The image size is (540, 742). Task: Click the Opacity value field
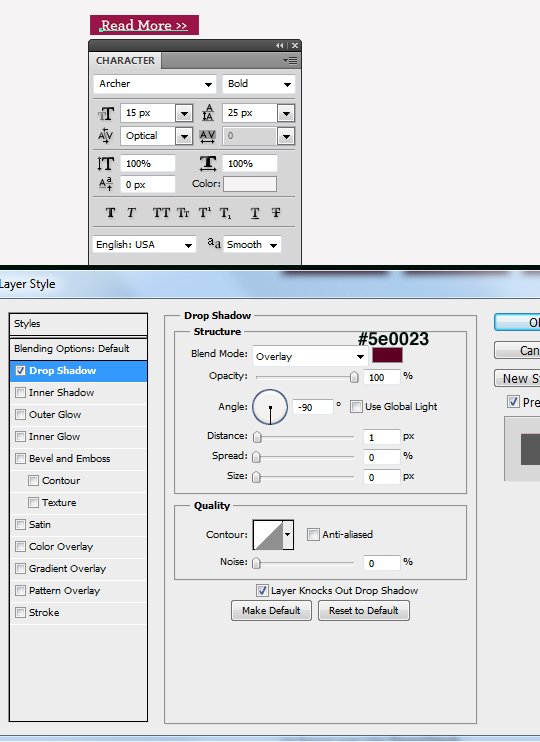pos(381,378)
